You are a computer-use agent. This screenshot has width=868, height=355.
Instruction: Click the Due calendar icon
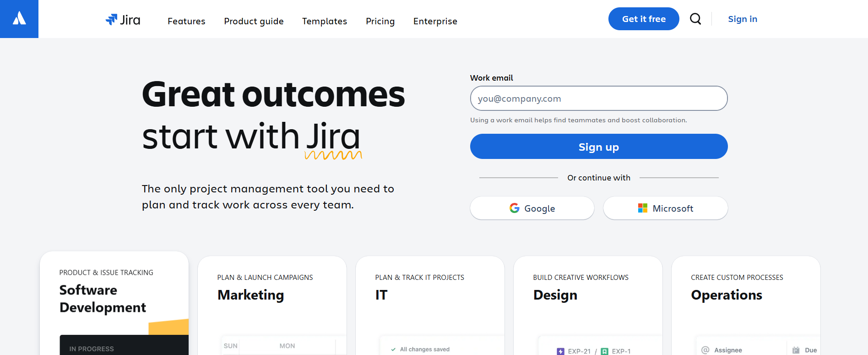796,350
